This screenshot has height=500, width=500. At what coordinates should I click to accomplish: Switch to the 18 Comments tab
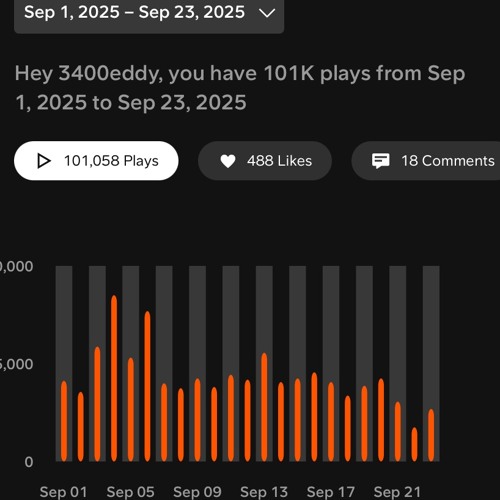point(426,161)
